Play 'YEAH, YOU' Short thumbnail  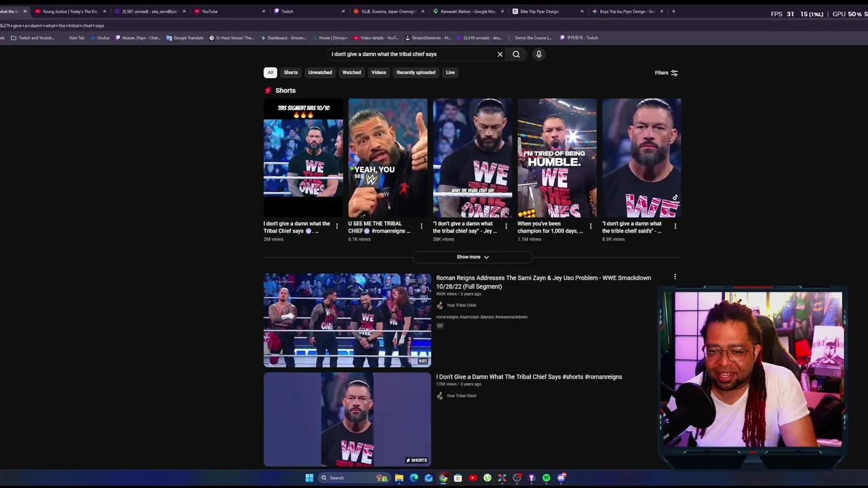point(388,158)
